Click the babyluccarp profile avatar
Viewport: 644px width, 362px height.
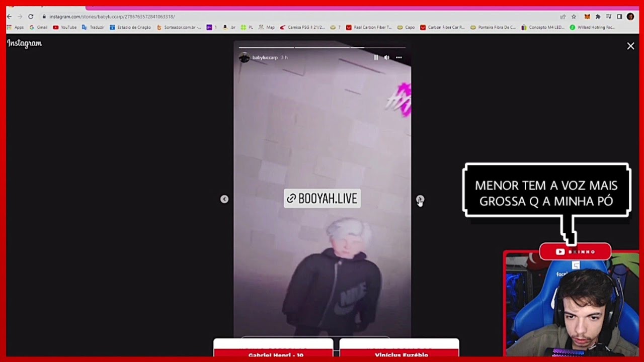tap(244, 58)
